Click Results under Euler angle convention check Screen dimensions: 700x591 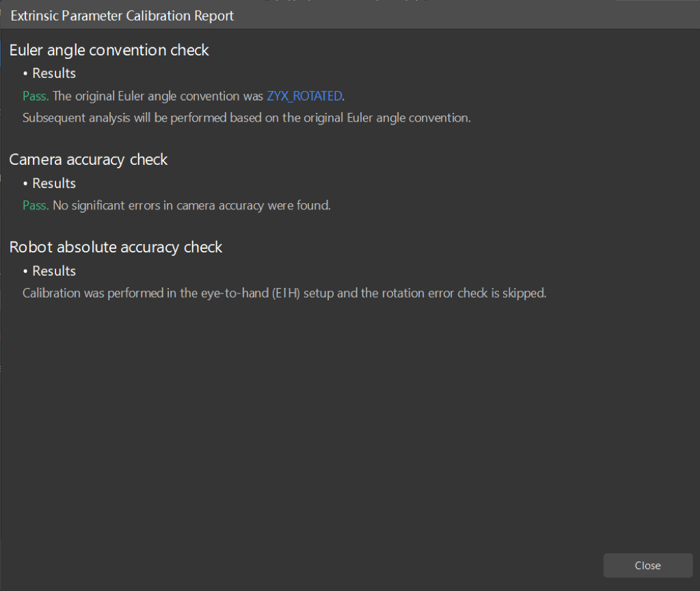[54, 73]
